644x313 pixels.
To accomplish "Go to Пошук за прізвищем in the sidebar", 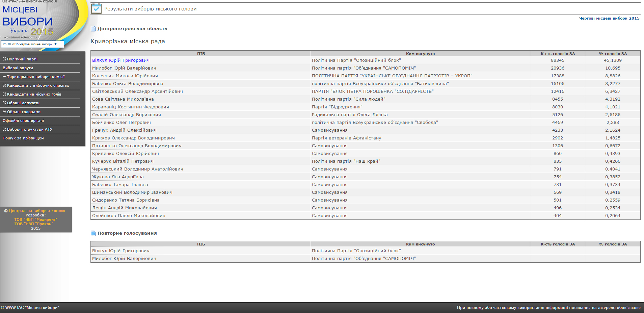I will click(x=23, y=138).
